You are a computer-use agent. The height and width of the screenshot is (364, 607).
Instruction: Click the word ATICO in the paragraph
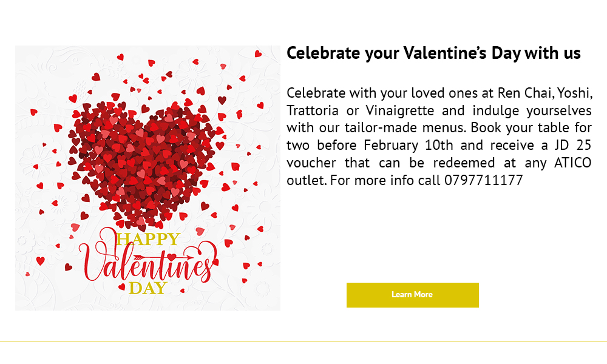click(x=572, y=163)
